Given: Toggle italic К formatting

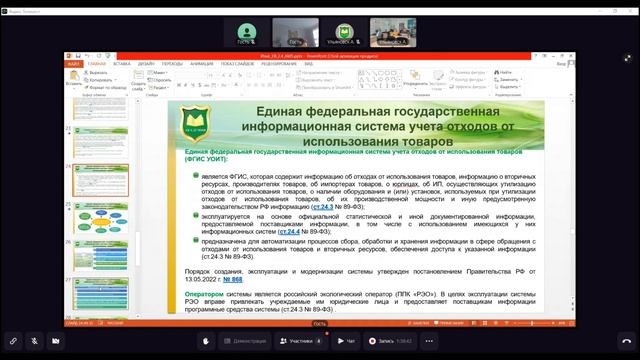Looking at the screenshot, I should coord(186,85).
